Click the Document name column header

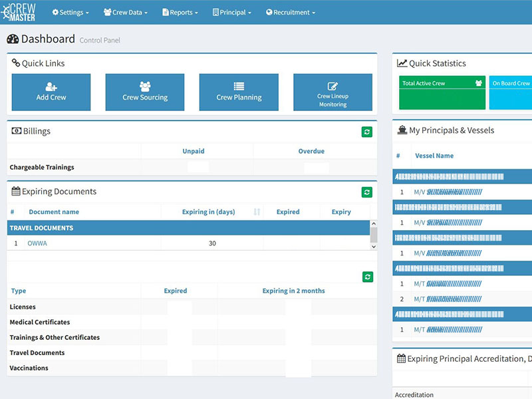click(54, 212)
